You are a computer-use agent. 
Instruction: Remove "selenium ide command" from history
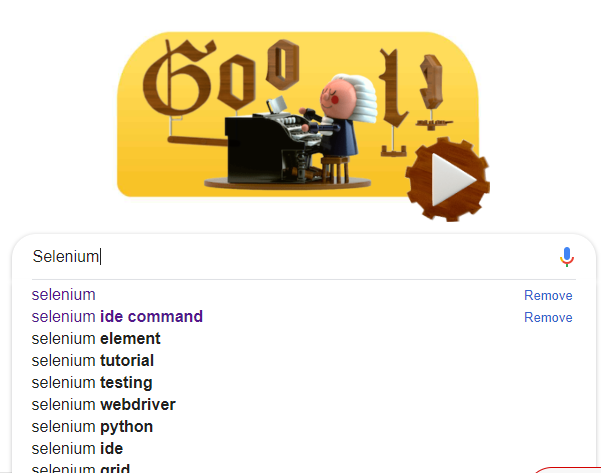(548, 318)
